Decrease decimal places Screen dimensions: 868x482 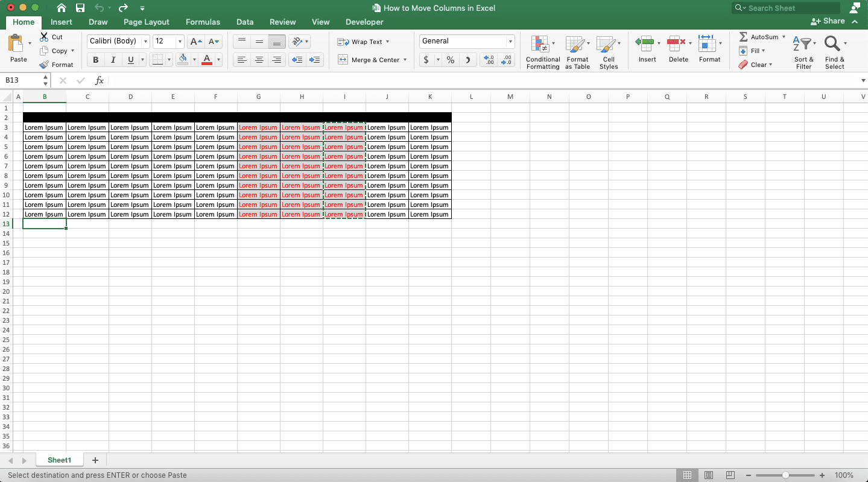coord(507,60)
